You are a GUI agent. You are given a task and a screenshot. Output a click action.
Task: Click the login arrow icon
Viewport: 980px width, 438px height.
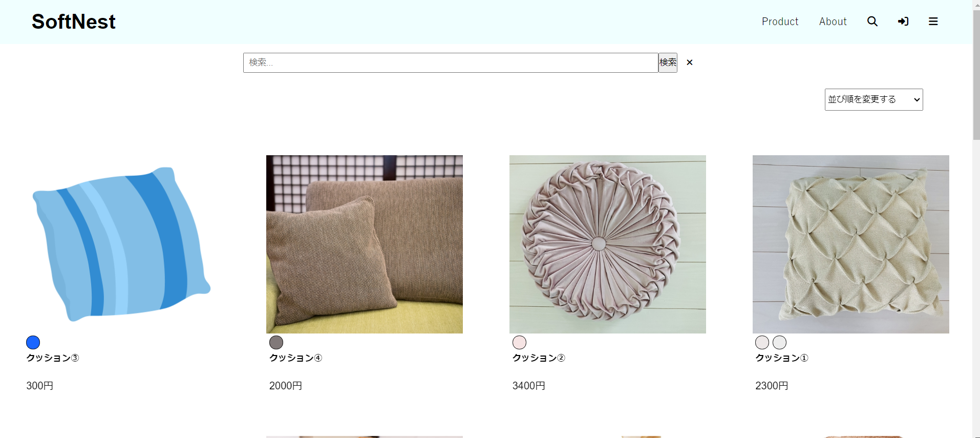tap(903, 22)
